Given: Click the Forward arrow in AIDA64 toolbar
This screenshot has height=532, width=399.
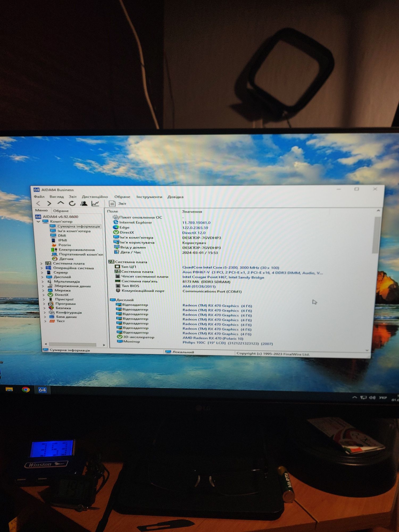Looking at the screenshot, I should click(49, 203).
